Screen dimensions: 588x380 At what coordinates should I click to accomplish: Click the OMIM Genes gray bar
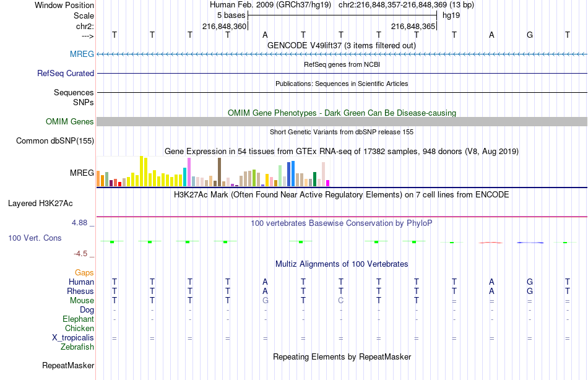point(342,121)
